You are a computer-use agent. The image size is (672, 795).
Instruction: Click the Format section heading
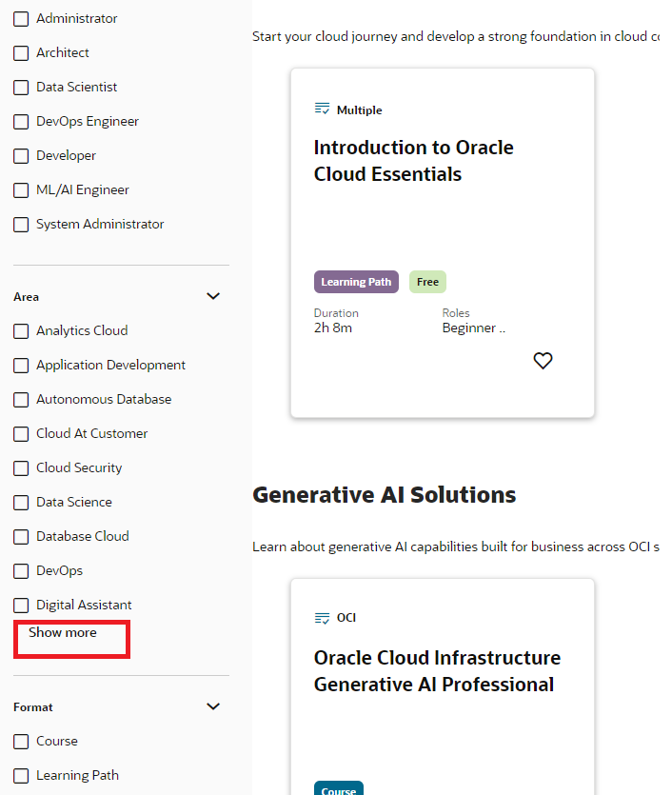click(33, 707)
